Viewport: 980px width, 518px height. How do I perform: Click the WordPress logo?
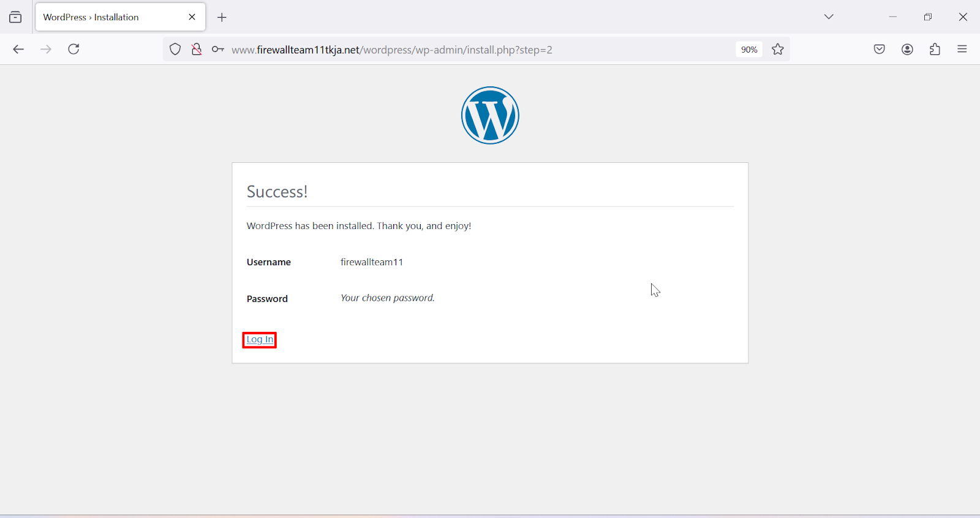pos(490,115)
